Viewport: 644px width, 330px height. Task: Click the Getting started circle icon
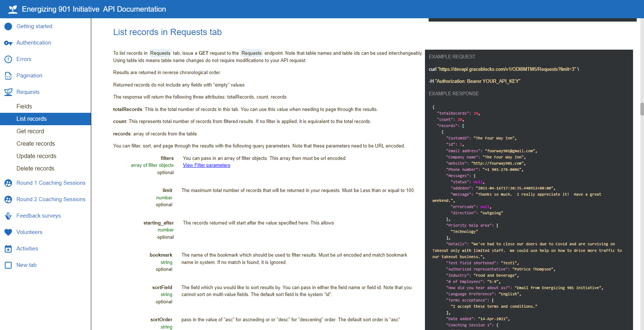(x=8, y=26)
